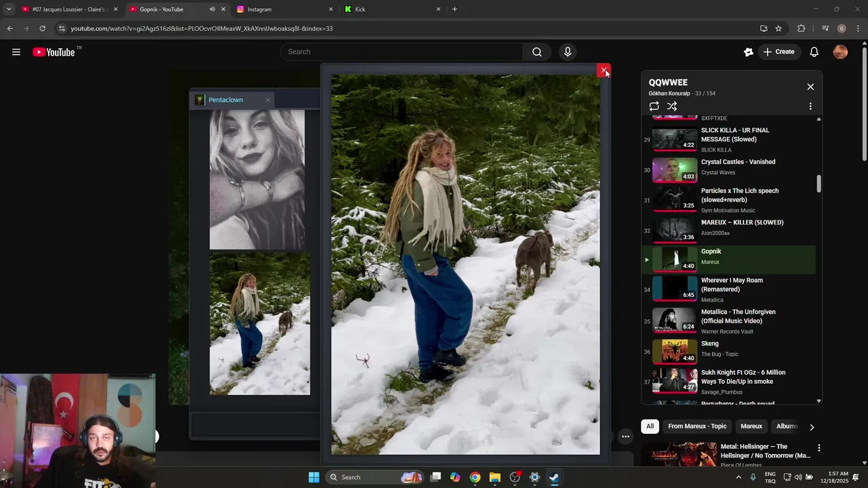Viewport: 868px width, 488px height.
Task: Open the Chrome three-dot menu
Action: click(x=859, y=28)
